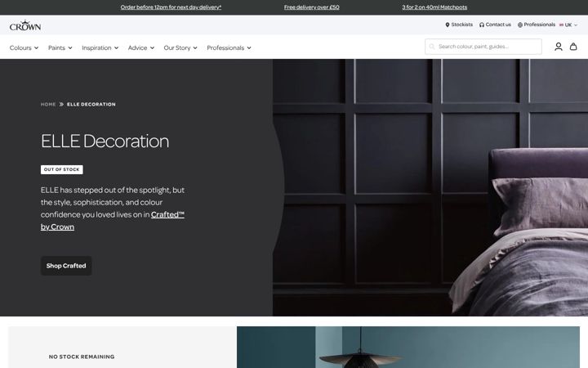
Task: Click the NO STOCK REMAINING label
Action: click(x=82, y=357)
